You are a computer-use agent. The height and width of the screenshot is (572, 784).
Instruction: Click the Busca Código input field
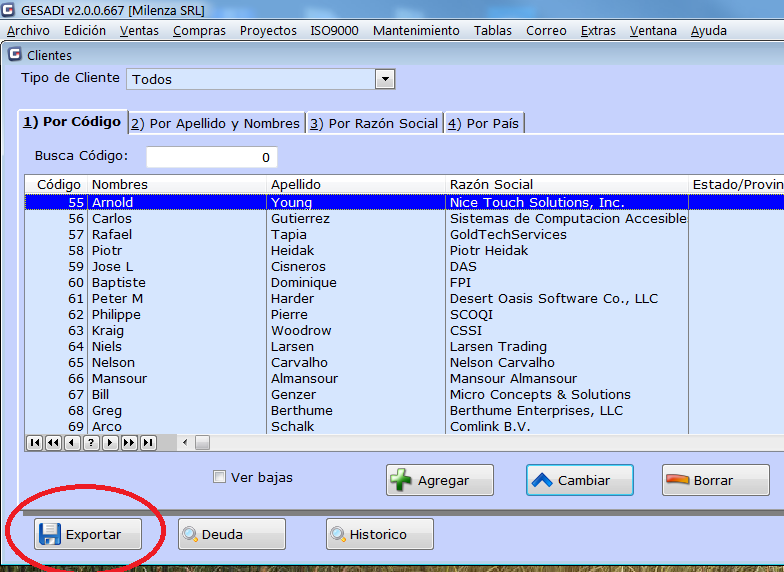coord(212,157)
